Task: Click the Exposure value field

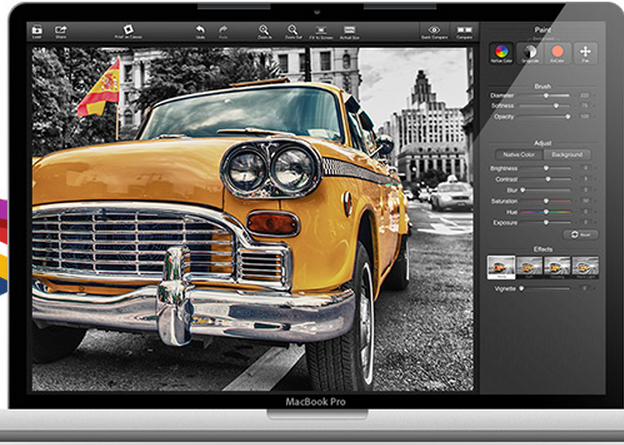Action: pyautogui.click(x=585, y=222)
